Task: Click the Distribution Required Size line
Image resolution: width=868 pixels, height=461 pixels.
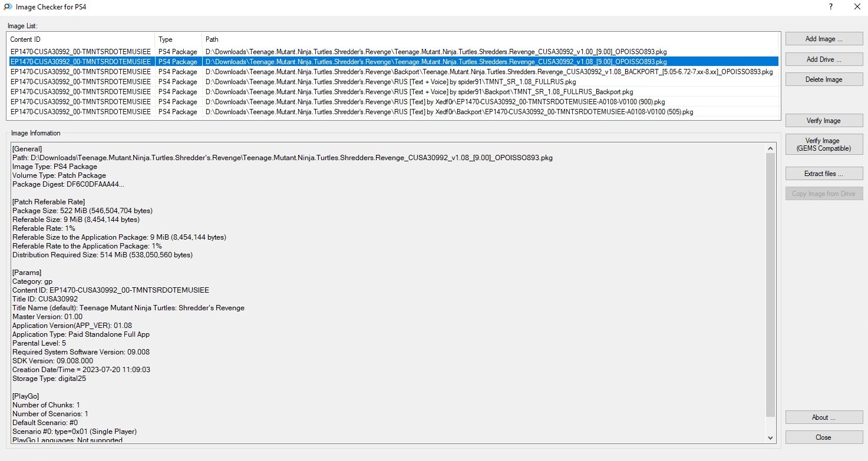Action: click(103, 255)
